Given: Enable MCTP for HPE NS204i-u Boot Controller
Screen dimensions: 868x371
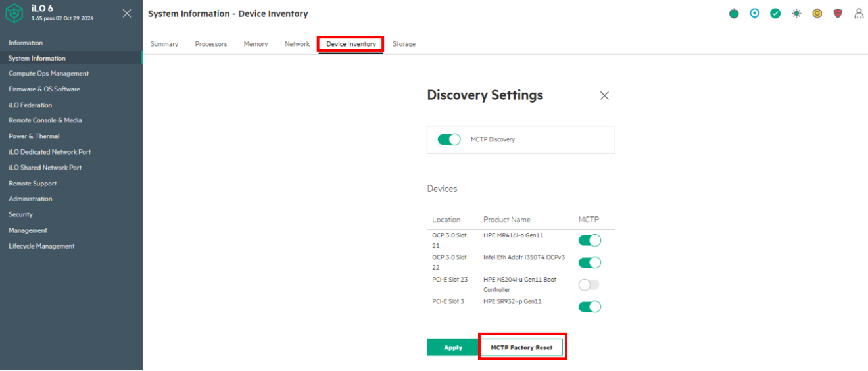Looking at the screenshot, I should tap(589, 285).
